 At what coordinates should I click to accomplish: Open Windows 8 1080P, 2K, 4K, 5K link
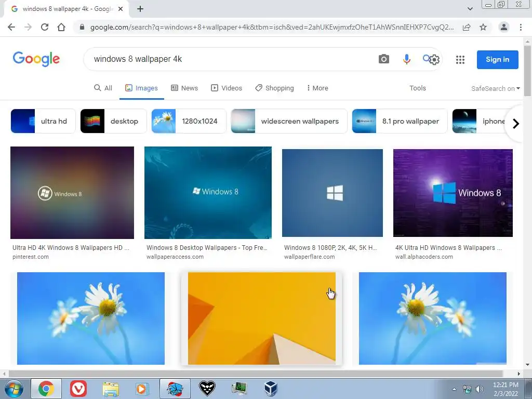330,248
